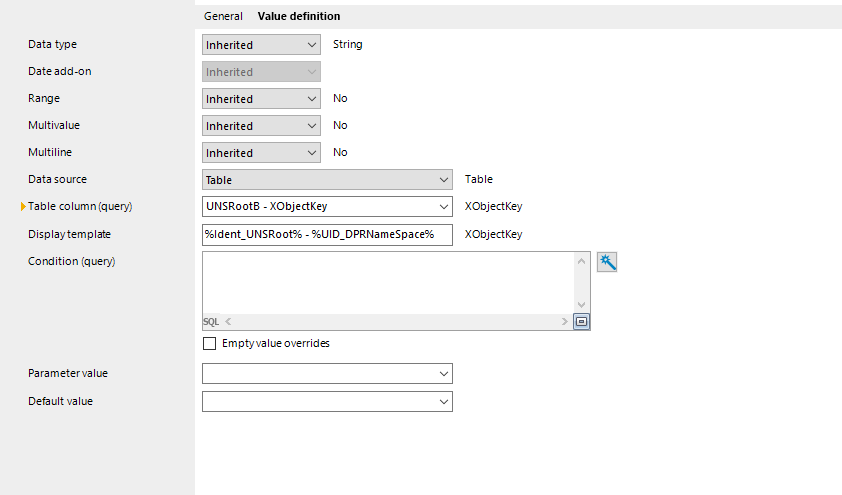Expand Table column UNSRootB - XObjectKey dropdown

pos(328,206)
